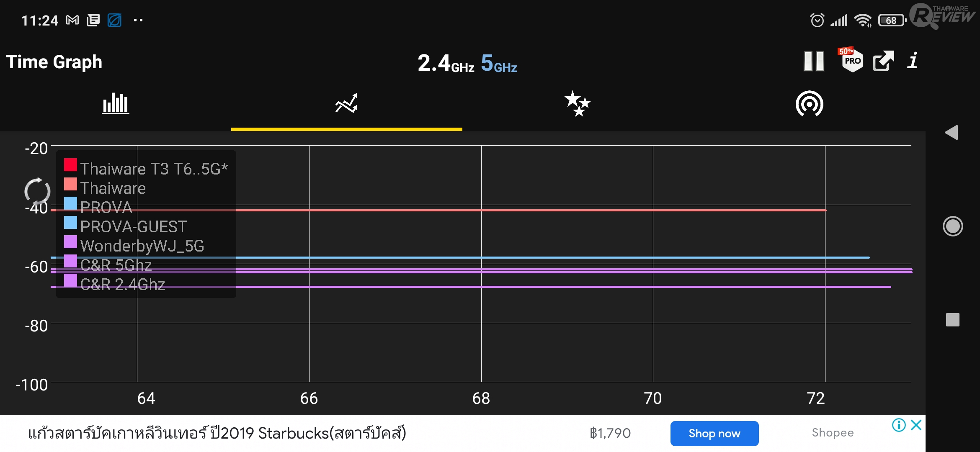Pause the Wi-Fi scanning

click(814, 62)
